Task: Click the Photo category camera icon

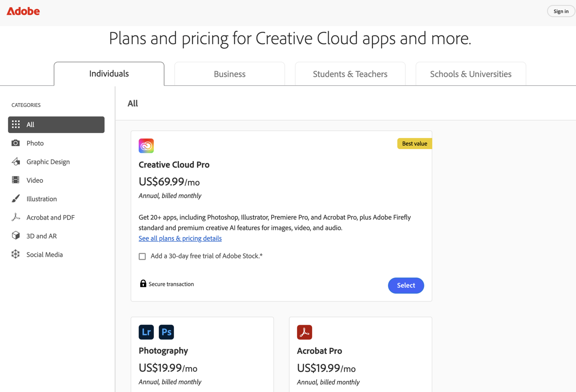Action: click(x=15, y=143)
